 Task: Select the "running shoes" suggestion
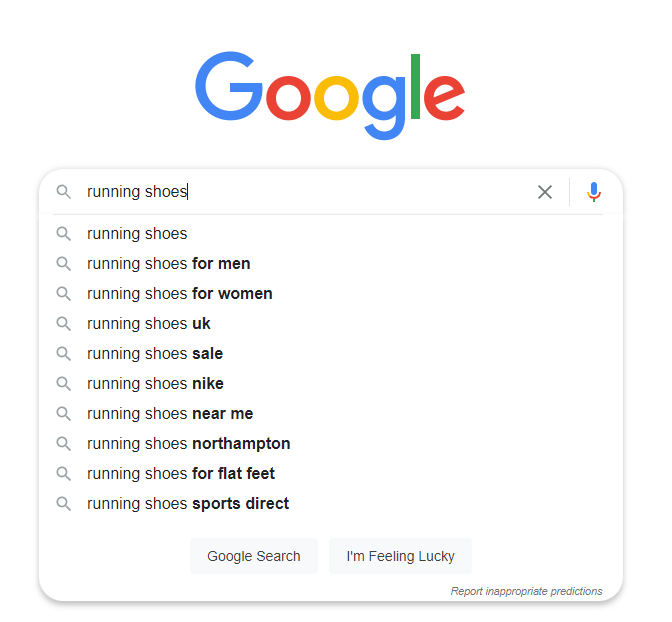pyautogui.click(x=137, y=234)
